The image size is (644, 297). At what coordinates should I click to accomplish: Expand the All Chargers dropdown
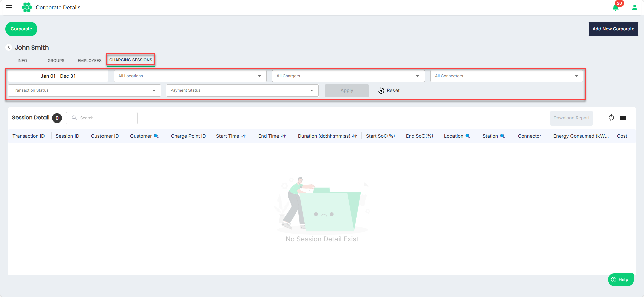pyautogui.click(x=348, y=76)
